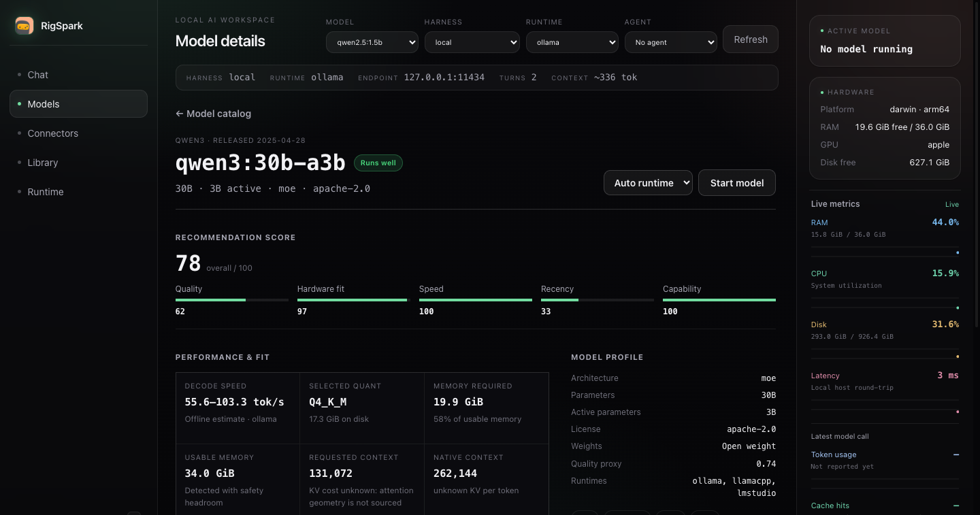Click the RAM usage percentage 44.0%
This screenshot has height=515, width=980.
coord(945,222)
